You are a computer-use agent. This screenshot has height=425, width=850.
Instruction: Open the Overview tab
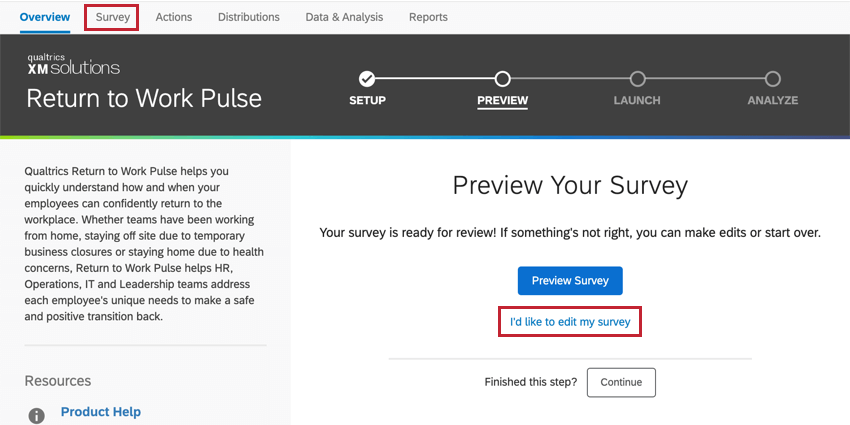45,17
